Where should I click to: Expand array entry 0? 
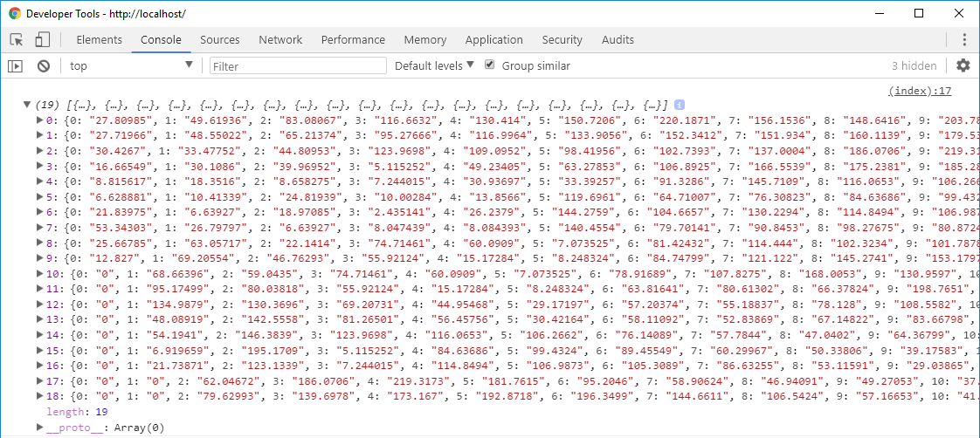(x=40, y=120)
